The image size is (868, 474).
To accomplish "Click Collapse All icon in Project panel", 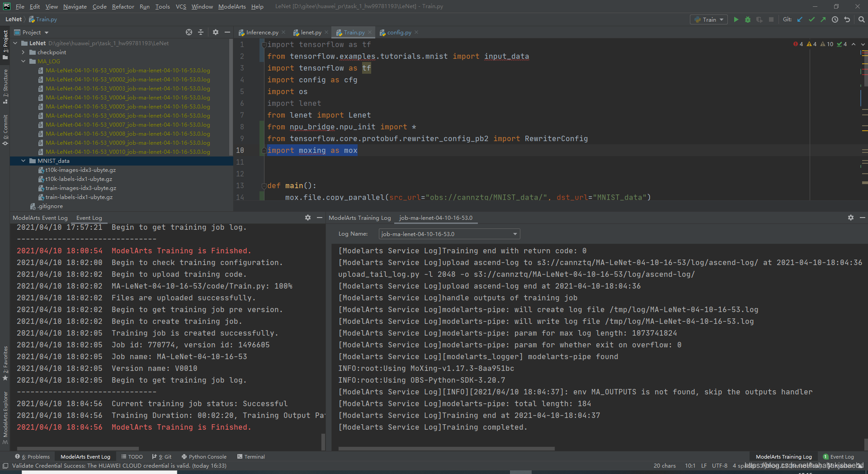I will point(201,32).
